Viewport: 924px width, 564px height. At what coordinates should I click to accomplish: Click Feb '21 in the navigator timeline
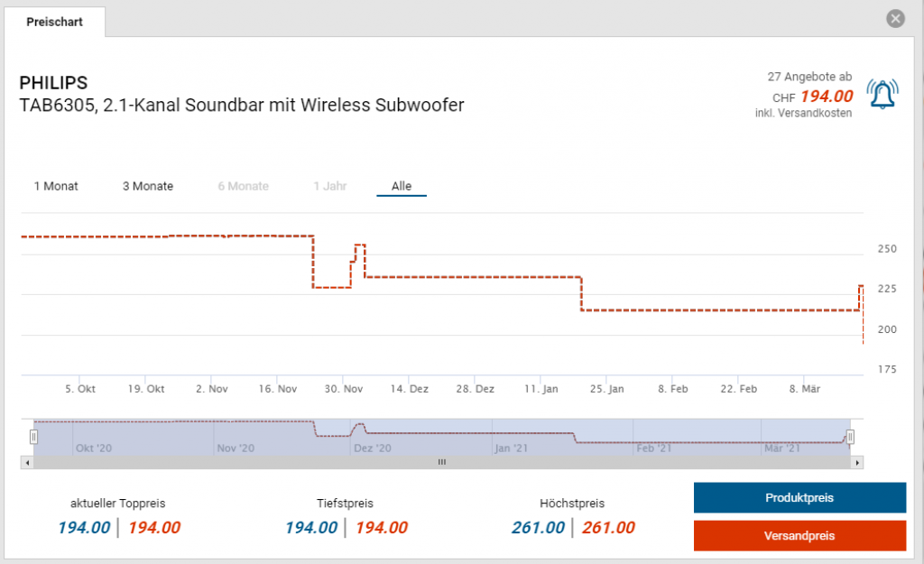coord(653,448)
